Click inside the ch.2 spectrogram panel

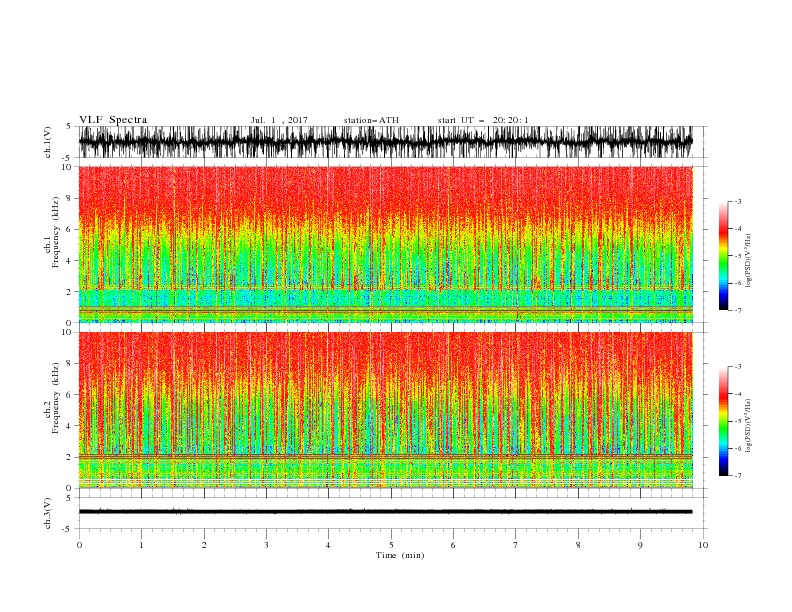pos(385,410)
